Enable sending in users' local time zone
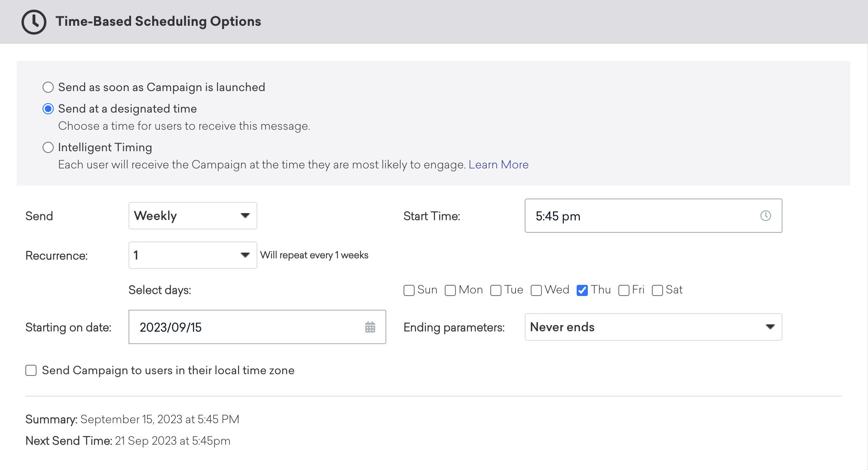Image resolution: width=868 pixels, height=470 pixels. pyautogui.click(x=31, y=370)
